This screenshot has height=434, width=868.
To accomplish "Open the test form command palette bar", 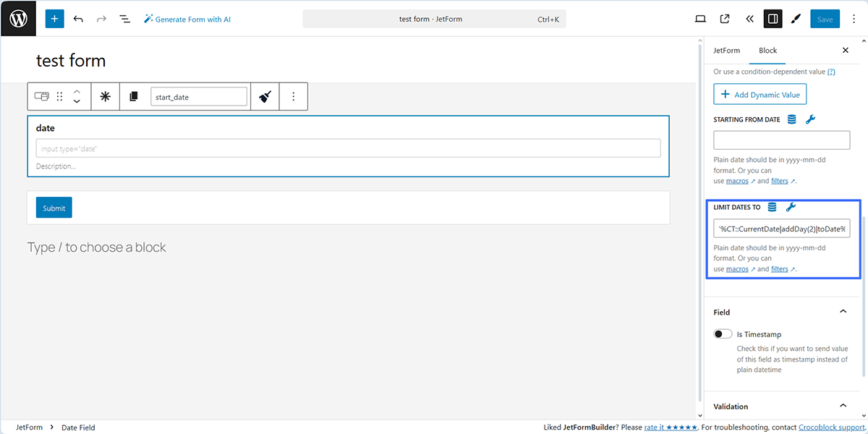I will (434, 19).
